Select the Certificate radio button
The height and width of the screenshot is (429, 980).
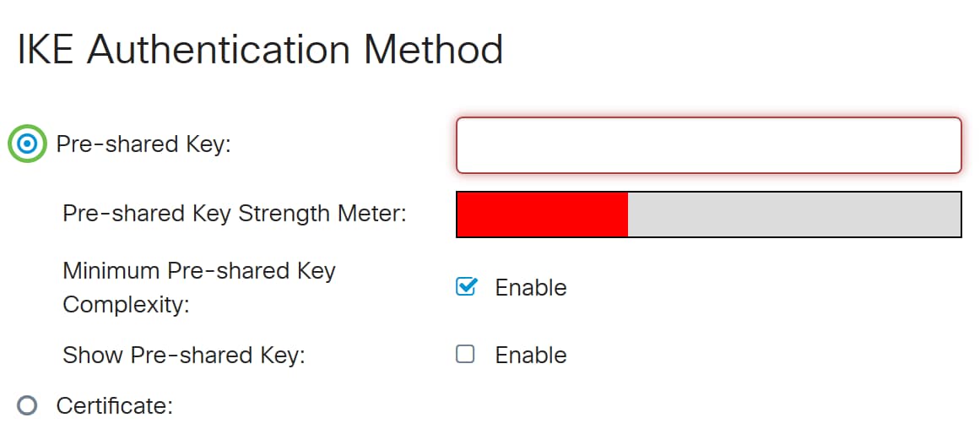coord(27,406)
